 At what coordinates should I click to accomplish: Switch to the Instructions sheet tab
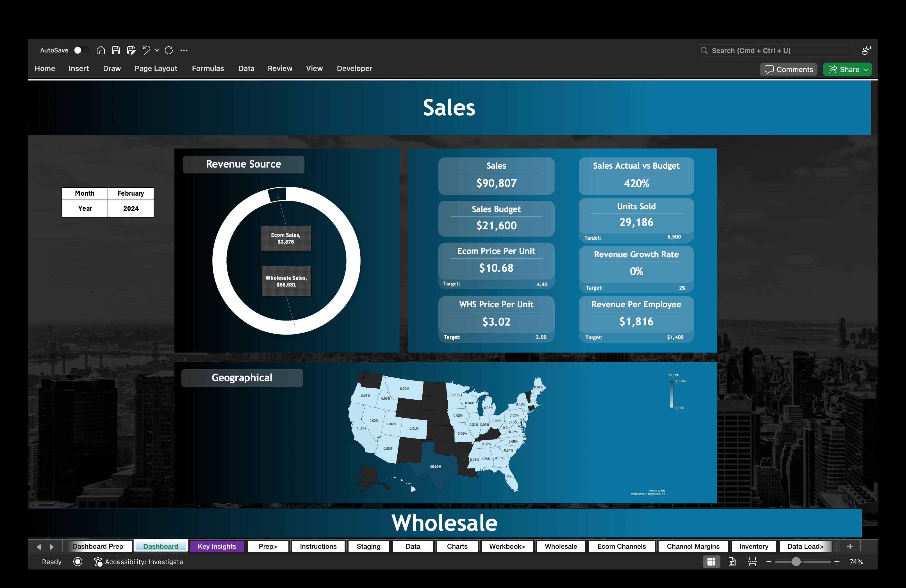pos(318,546)
